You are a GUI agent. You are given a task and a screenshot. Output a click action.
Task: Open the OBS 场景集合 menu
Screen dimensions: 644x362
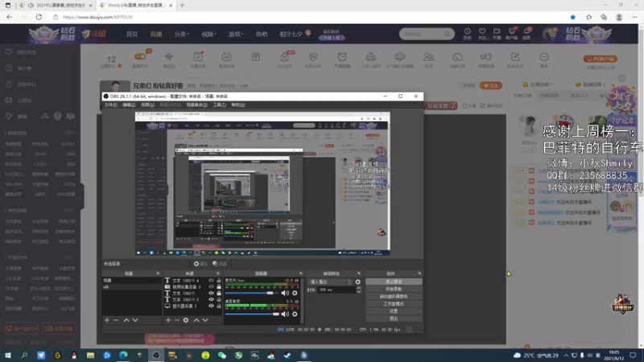tap(196, 105)
